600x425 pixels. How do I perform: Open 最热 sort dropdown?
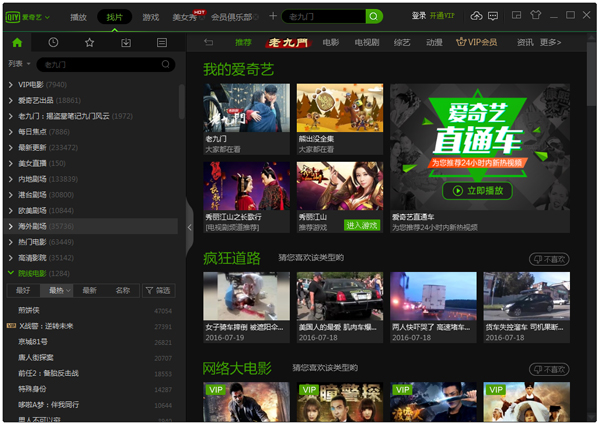tap(57, 291)
